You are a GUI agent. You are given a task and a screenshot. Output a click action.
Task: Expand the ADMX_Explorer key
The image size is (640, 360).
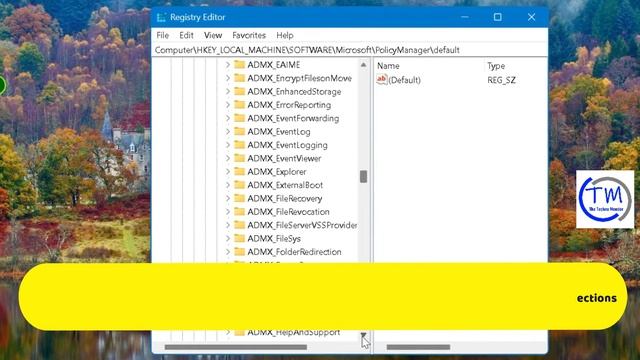coord(228,172)
